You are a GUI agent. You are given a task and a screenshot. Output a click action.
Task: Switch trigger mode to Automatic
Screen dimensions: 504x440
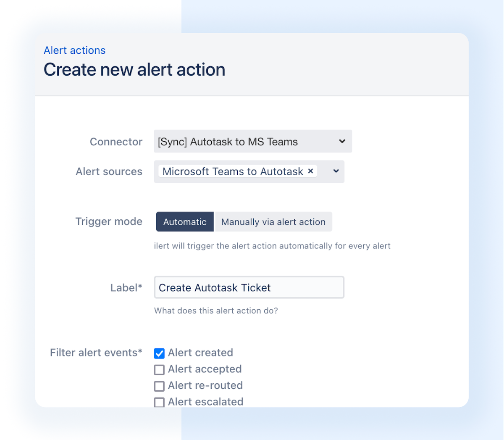pyautogui.click(x=185, y=221)
